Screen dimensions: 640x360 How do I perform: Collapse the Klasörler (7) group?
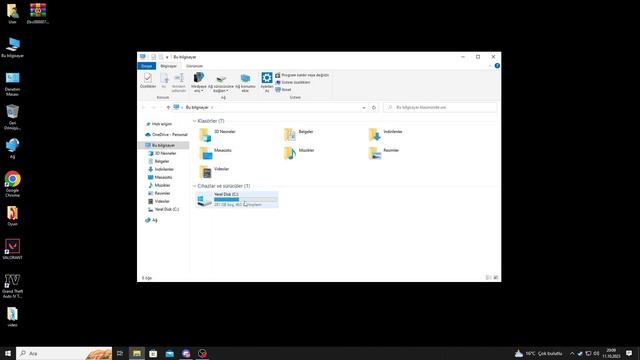point(194,121)
